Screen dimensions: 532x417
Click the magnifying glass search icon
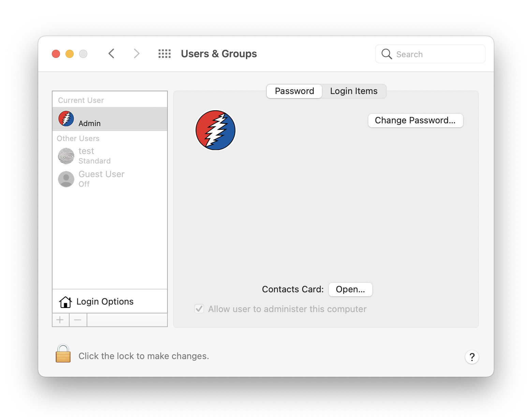(386, 54)
